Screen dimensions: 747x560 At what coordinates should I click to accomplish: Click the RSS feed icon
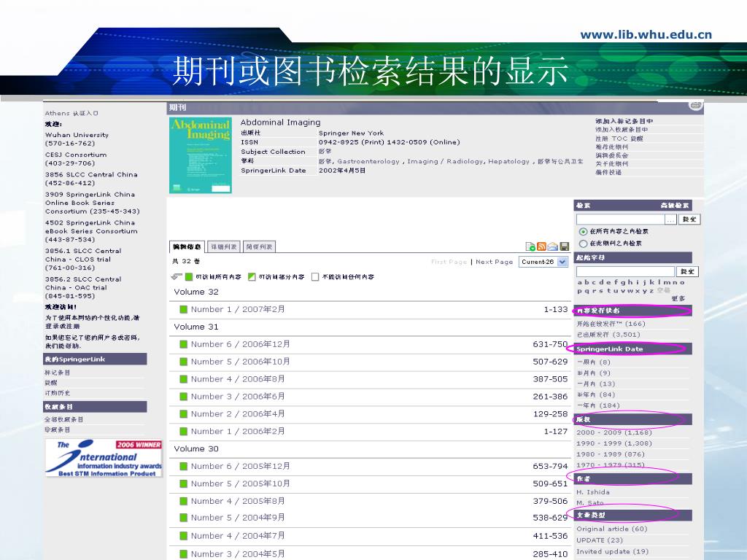pos(542,246)
